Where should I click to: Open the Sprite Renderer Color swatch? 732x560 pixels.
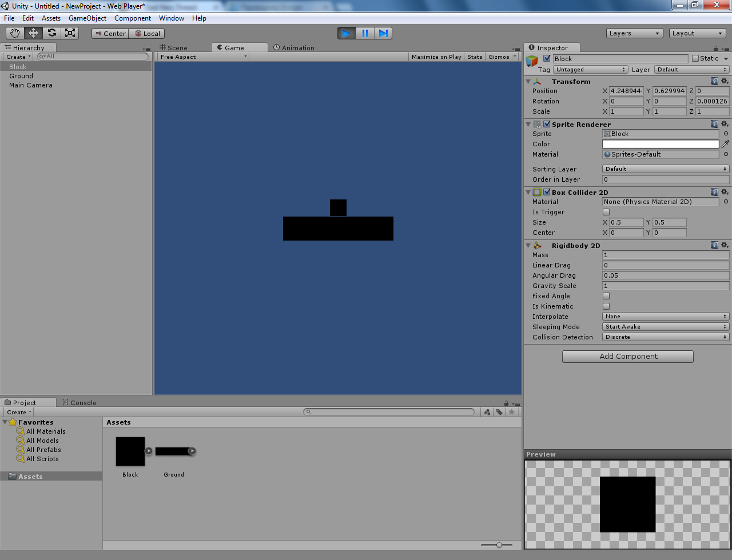pos(661,144)
